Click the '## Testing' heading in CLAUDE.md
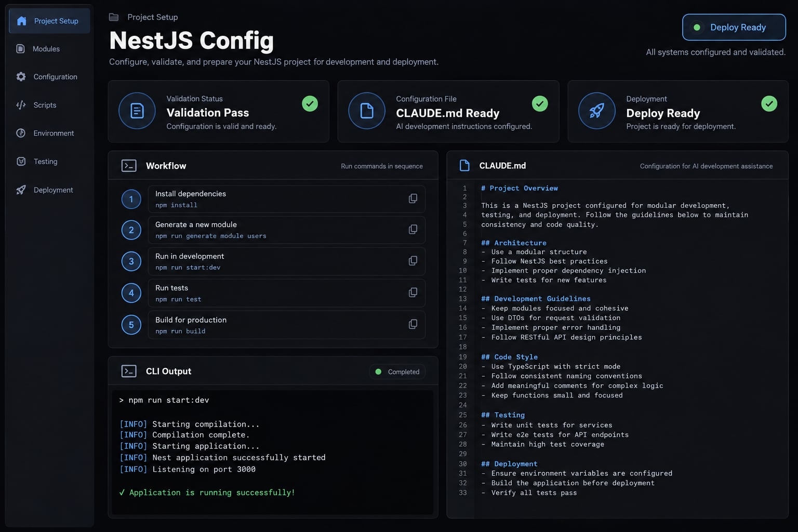798x532 pixels. pos(503,415)
